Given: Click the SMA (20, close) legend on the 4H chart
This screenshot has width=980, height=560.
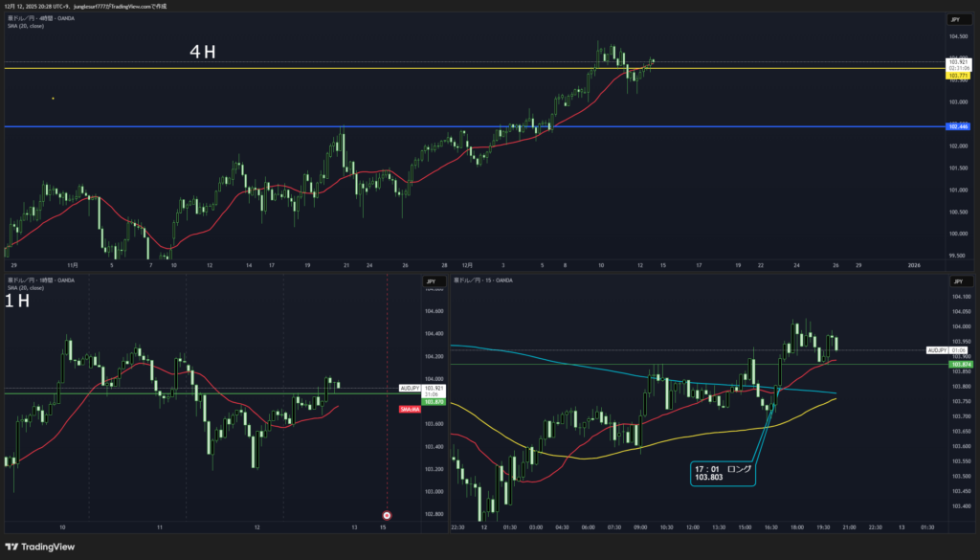Looking at the screenshot, I should click(x=25, y=26).
